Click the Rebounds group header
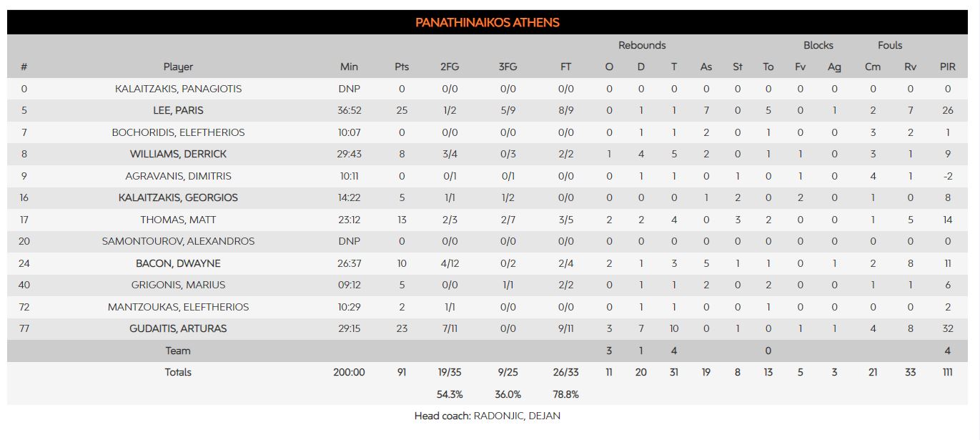Viewport: 980px width, 440px height. coord(642,45)
